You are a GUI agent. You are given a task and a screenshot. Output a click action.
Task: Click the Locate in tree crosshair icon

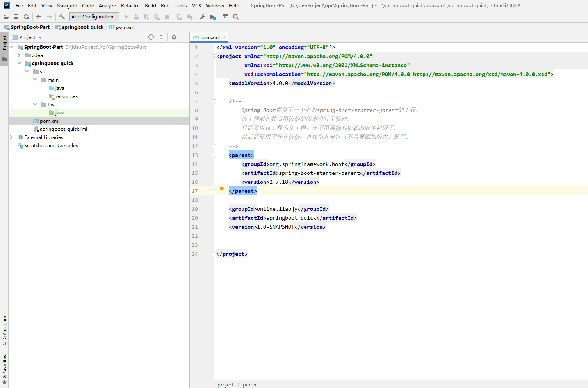pos(151,37)
